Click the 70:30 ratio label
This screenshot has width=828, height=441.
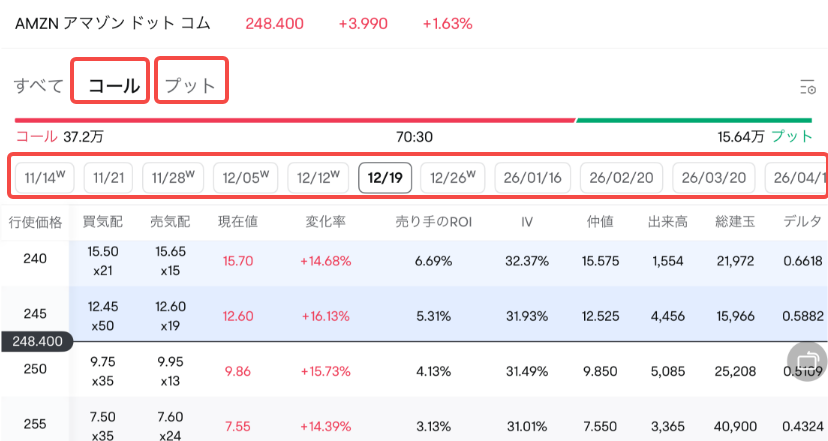(415, 137)
